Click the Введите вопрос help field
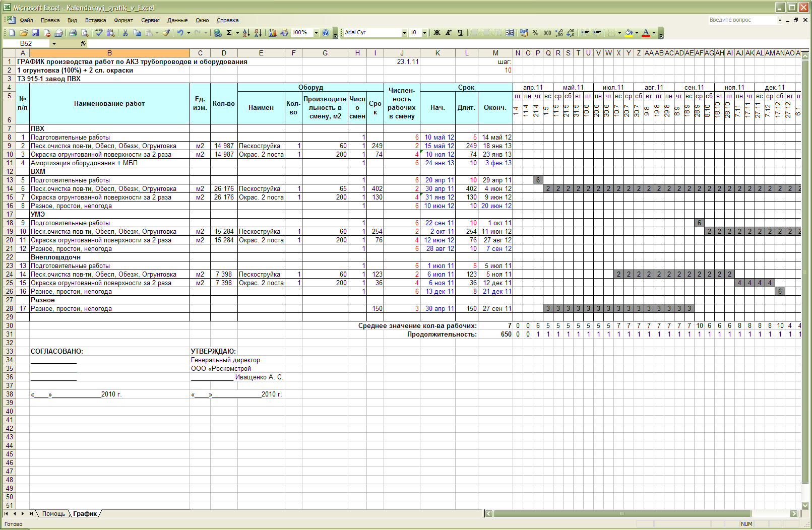 coord(742,20)
